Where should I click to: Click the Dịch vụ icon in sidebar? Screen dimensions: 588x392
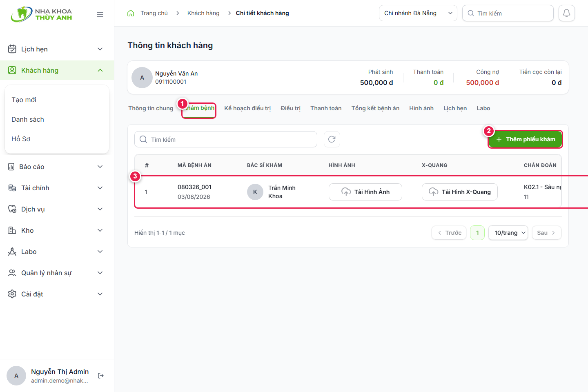(12, 209)
